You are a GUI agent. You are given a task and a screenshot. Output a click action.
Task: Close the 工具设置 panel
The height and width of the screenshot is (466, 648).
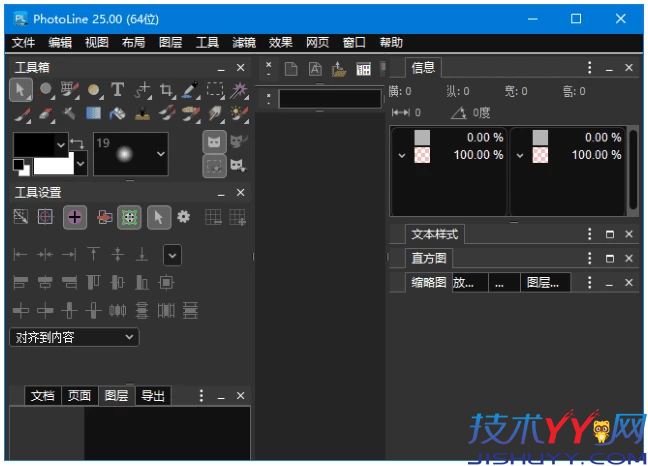tap(240, 193)
